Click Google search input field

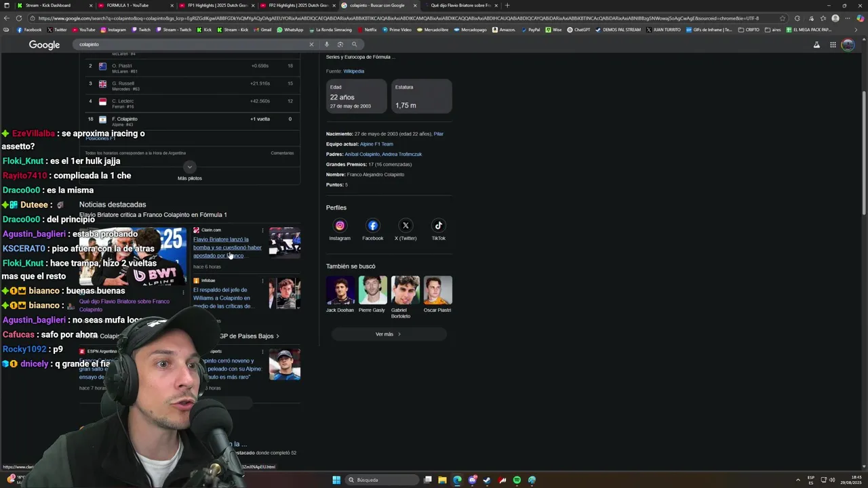190,44
